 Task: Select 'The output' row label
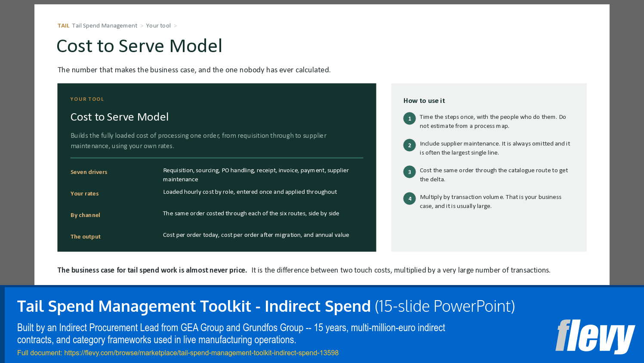point(86,236)
